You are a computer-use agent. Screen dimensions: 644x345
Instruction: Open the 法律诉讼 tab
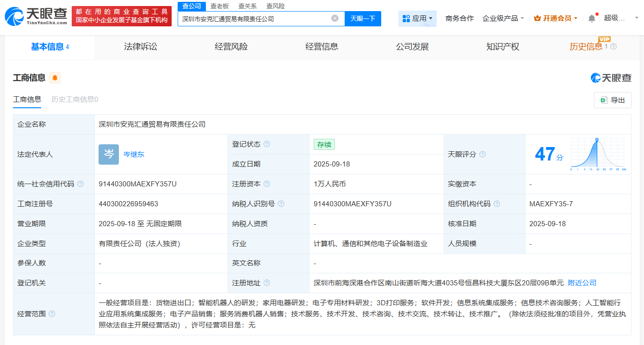[x=141, y=47]
